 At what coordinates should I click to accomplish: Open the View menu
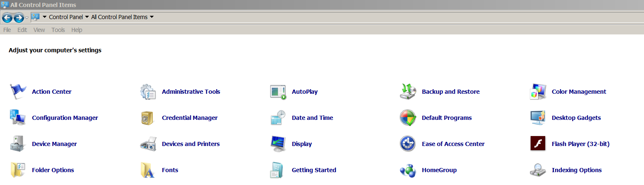(39, 30)
